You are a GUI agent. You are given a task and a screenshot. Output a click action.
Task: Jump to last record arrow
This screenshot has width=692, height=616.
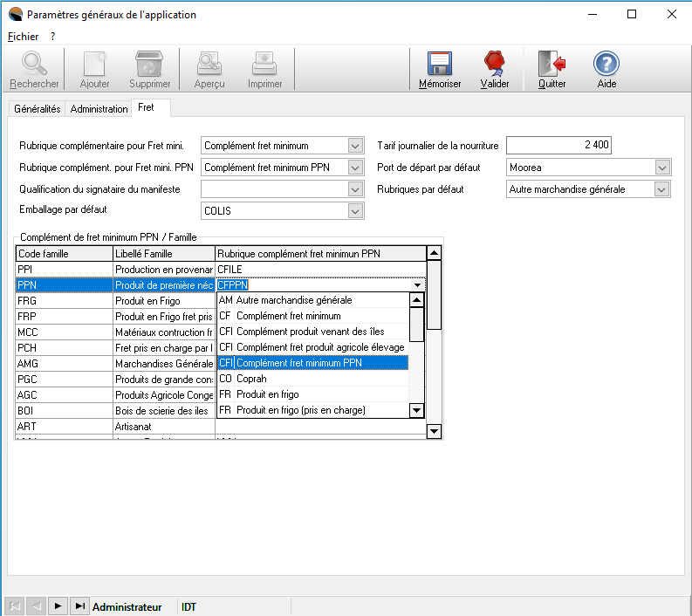point(79,606)
